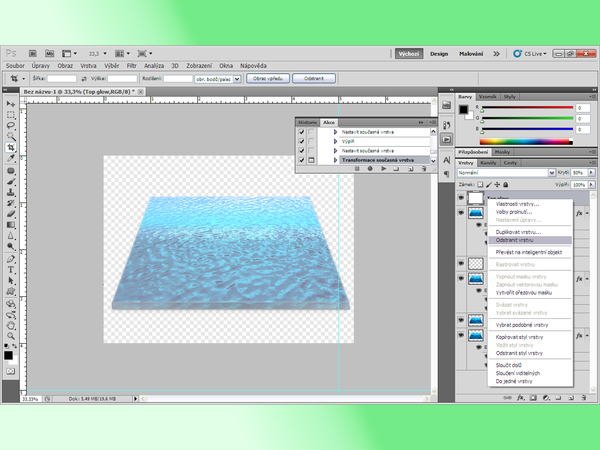Select the Rectangular Marquee tool

tap(11, 115)
